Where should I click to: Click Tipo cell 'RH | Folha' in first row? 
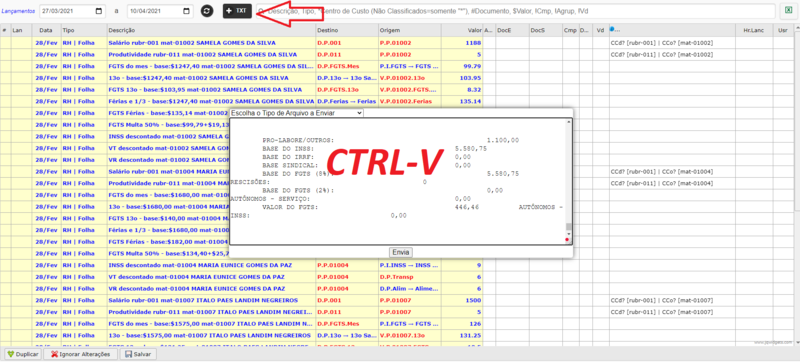pos(84,43)
